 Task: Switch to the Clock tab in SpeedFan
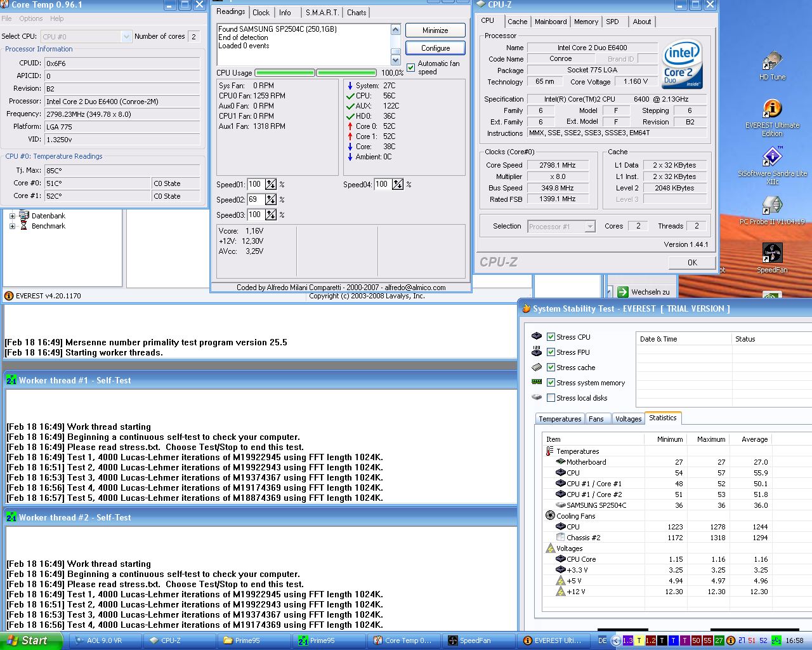[x=261, y=13]
